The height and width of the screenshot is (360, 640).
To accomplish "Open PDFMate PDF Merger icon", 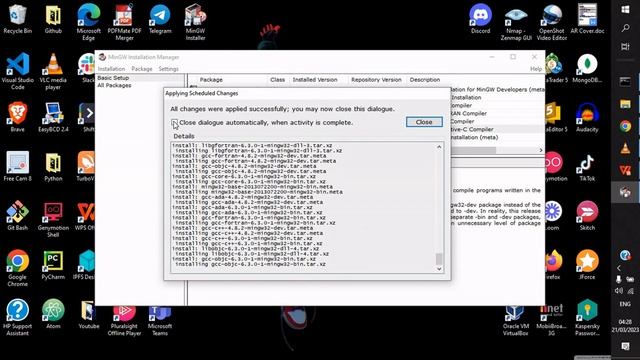I will point(124,22).
